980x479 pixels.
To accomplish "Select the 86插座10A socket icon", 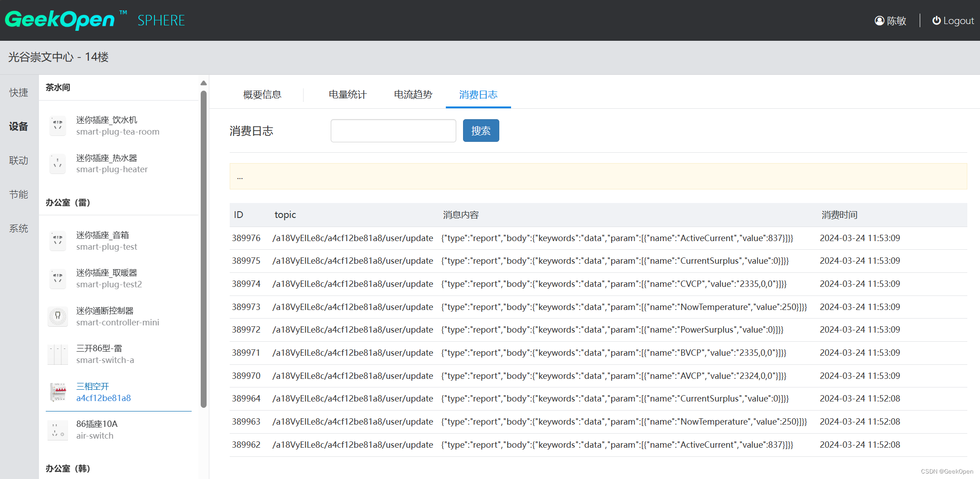I will click(x=58, y=430).
